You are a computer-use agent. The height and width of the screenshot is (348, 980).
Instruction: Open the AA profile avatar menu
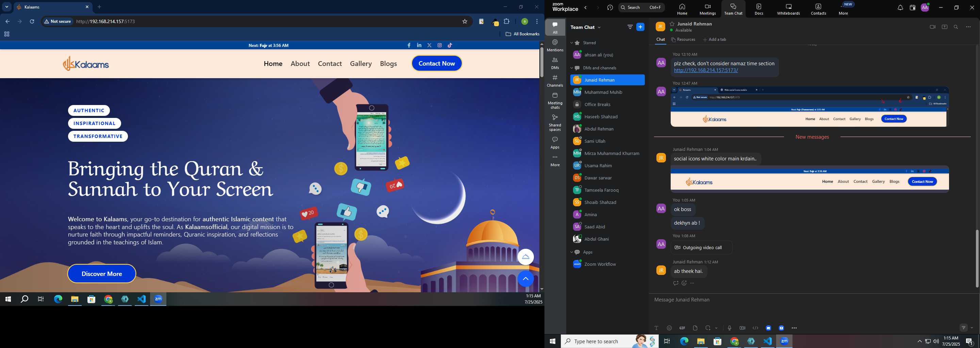tap(925, 7)
